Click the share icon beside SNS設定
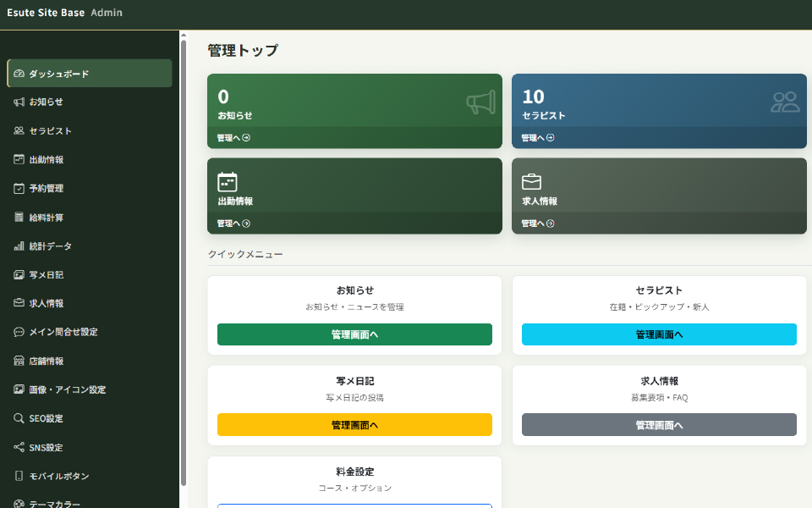This screenshot has height=508, width=812. [19, 447]
